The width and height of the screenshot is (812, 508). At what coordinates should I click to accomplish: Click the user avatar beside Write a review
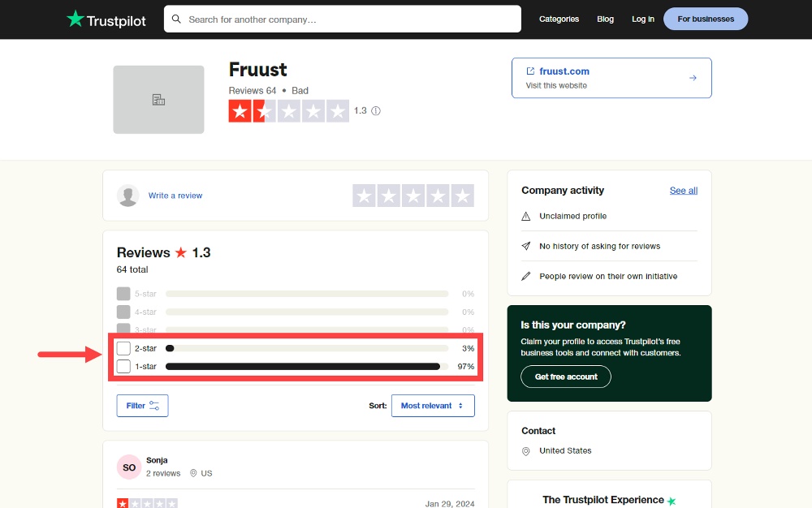click(x=128, y=196)
